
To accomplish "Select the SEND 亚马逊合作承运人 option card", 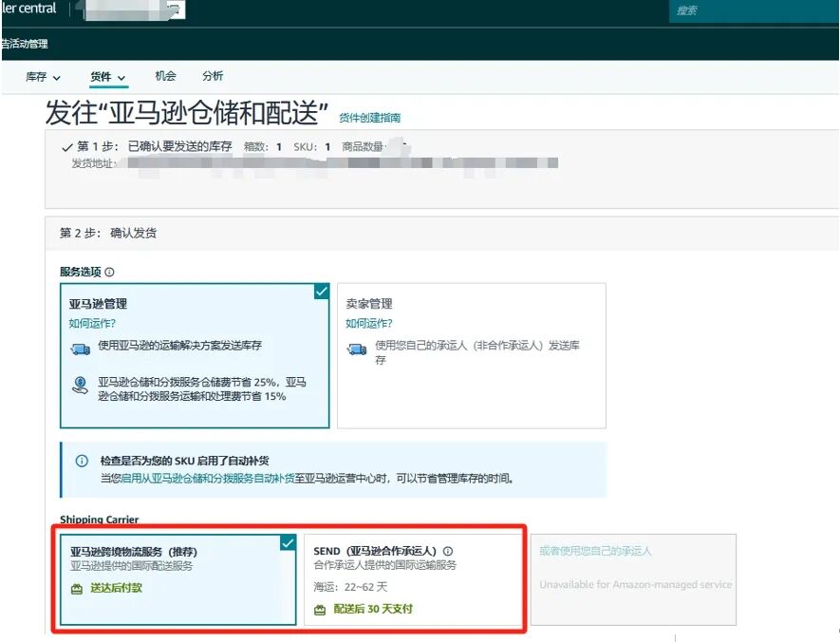I will pyautogui.click(x=408, y=579).
